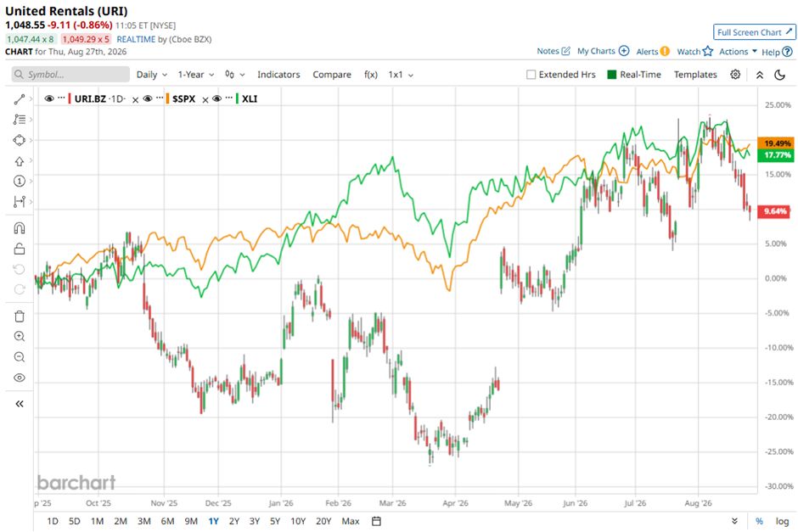Open chart settings gear icon
The image size is (798, 532).
click(x=735, y=75)
